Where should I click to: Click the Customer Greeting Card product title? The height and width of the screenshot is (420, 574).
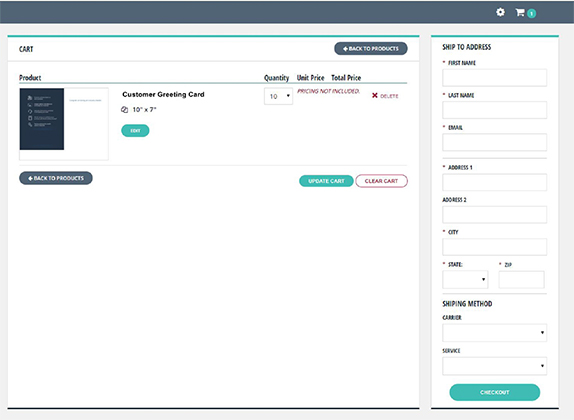pos(163,94)
